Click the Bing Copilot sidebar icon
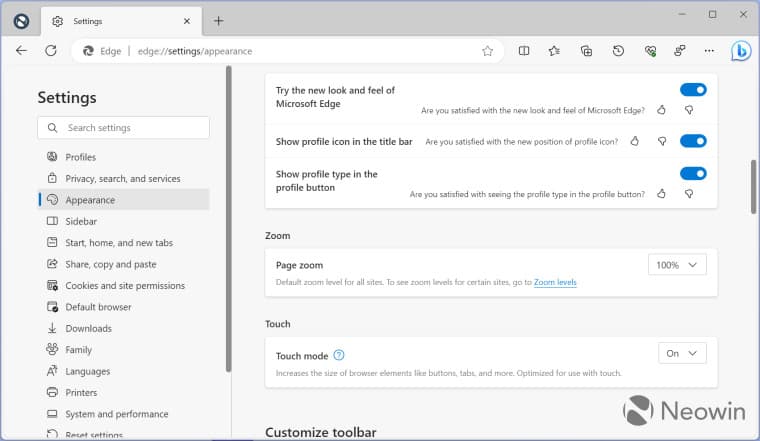This screenshot has width=760, height=441. coord(741,51)
